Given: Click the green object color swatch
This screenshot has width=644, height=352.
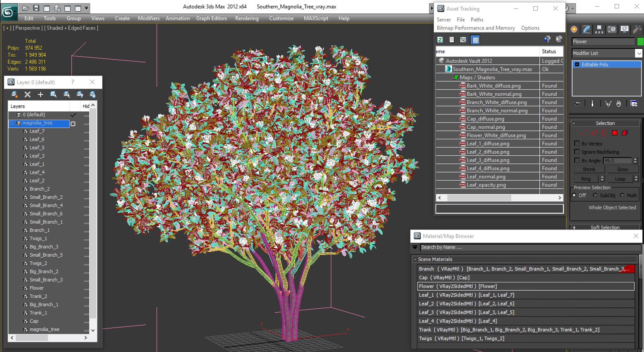Looking at the screenshot, I should 640,42.
